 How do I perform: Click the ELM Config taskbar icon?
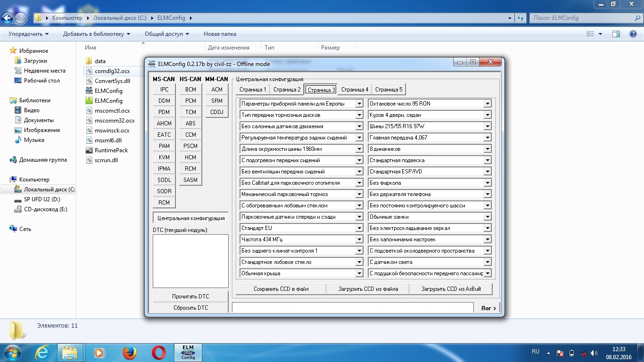pos(188,352)
